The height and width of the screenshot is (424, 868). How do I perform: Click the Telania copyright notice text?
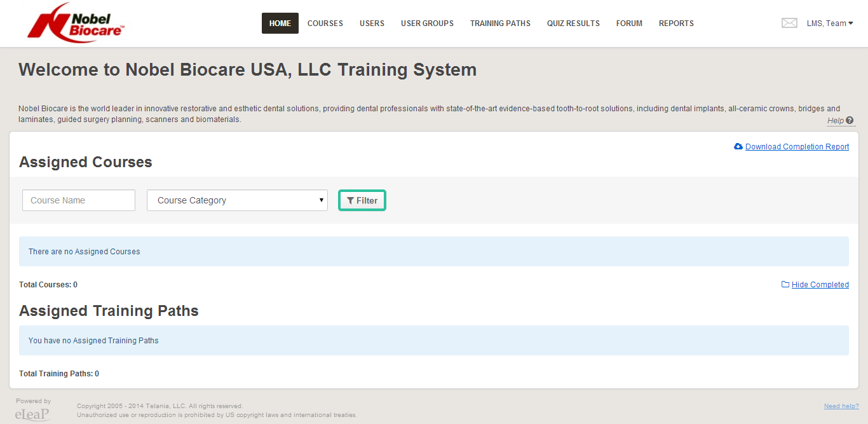tap(159, 406)
